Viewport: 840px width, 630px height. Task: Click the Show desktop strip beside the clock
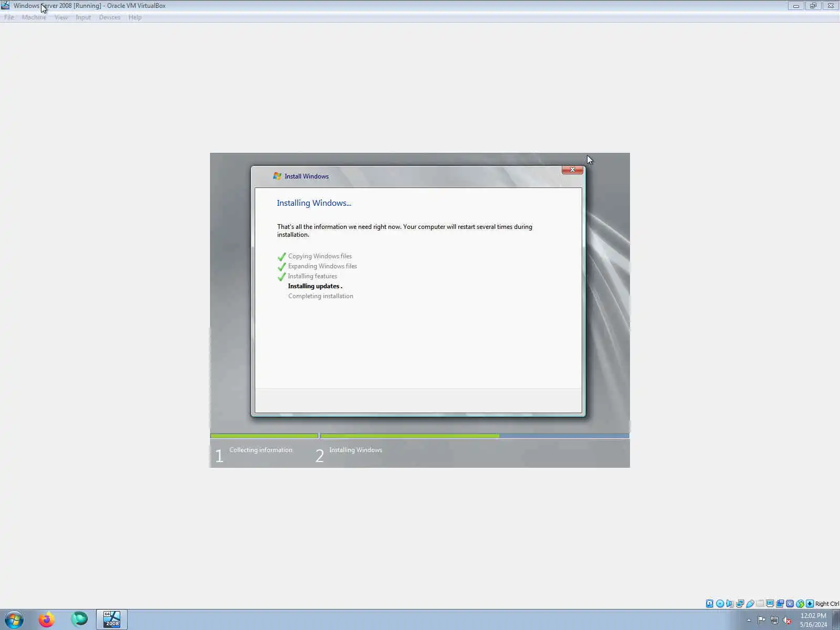point(836,620)
